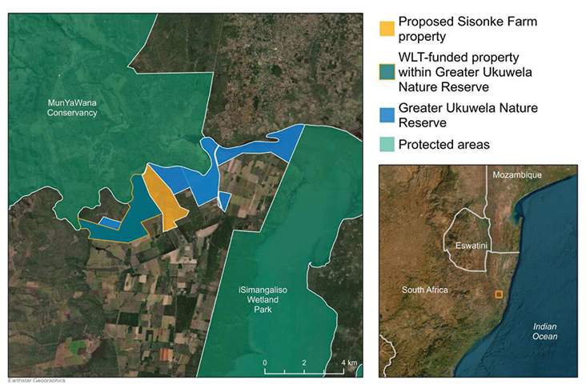Click the blue Greater Ukuwela legend swatch
Viewport: 586px width, 392px height.
click(x=387, y=115)
